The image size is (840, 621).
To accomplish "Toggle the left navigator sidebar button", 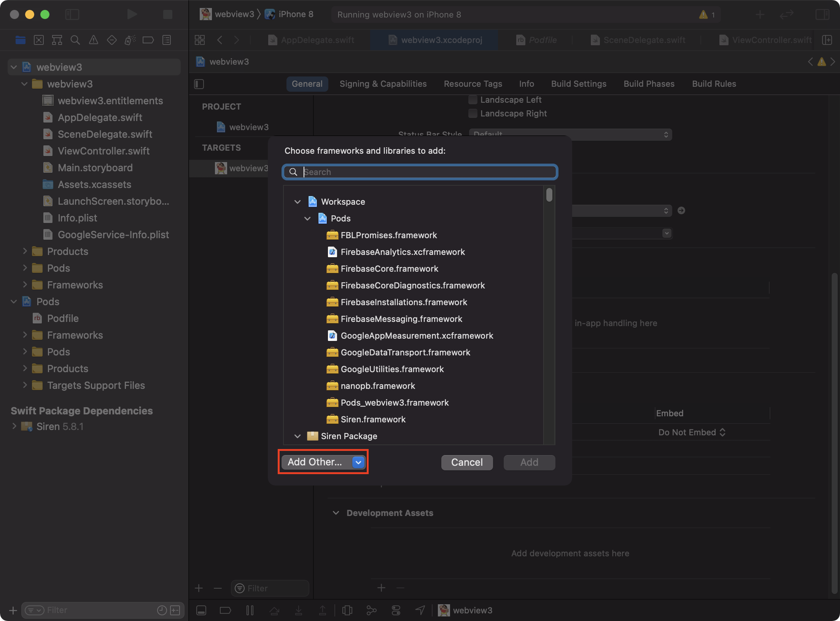I will pyautogui.click(x=72, y=14).
